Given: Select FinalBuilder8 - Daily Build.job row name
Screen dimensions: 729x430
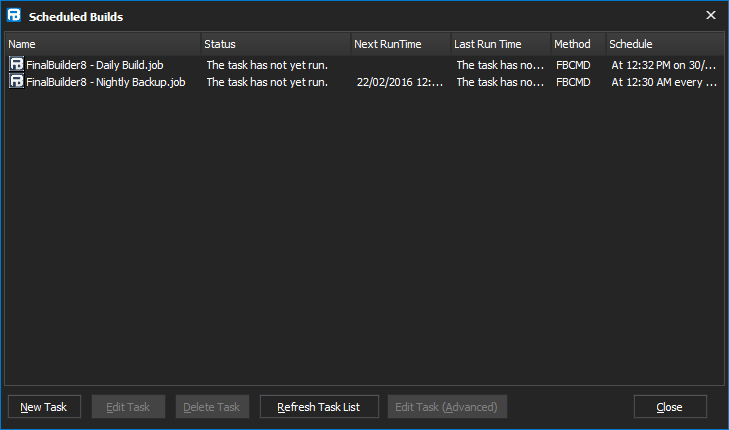Looking at the screenshot, I should [95, 65].
